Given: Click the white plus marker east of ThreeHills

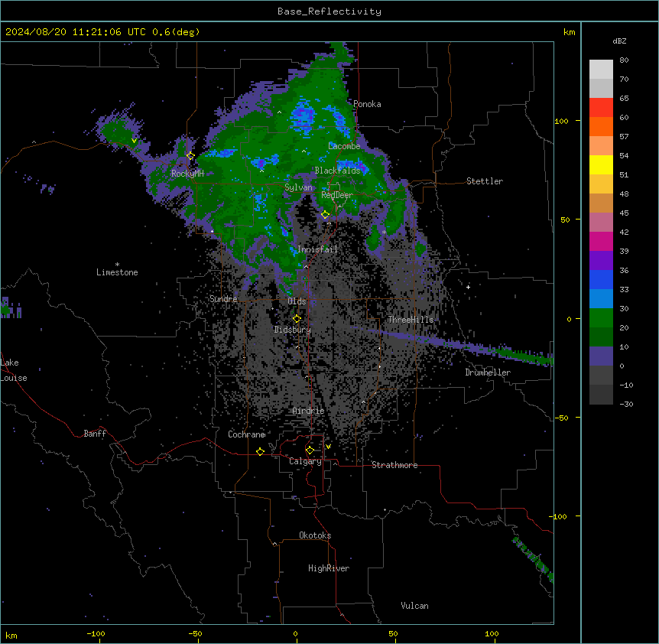Looking at the screenshot, I should (468, 287).
